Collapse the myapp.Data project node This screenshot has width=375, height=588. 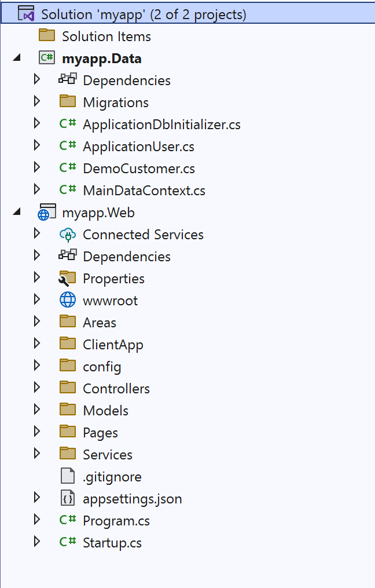point(16,59)
